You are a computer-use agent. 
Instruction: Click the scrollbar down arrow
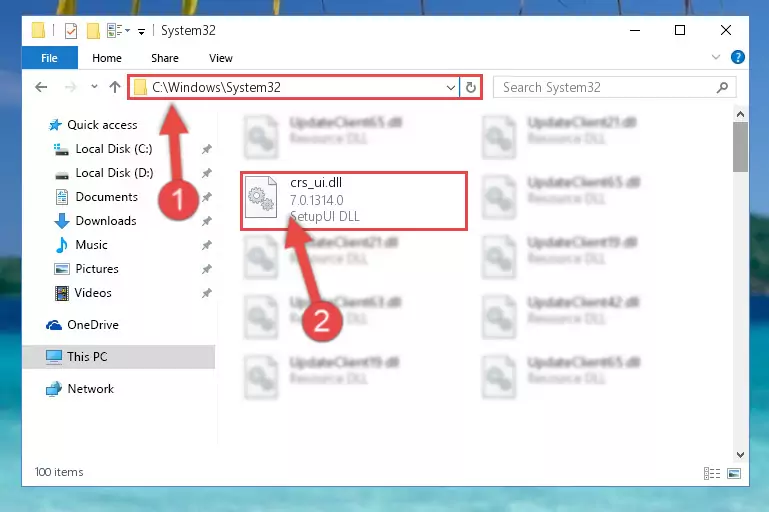tap(740, 455)
